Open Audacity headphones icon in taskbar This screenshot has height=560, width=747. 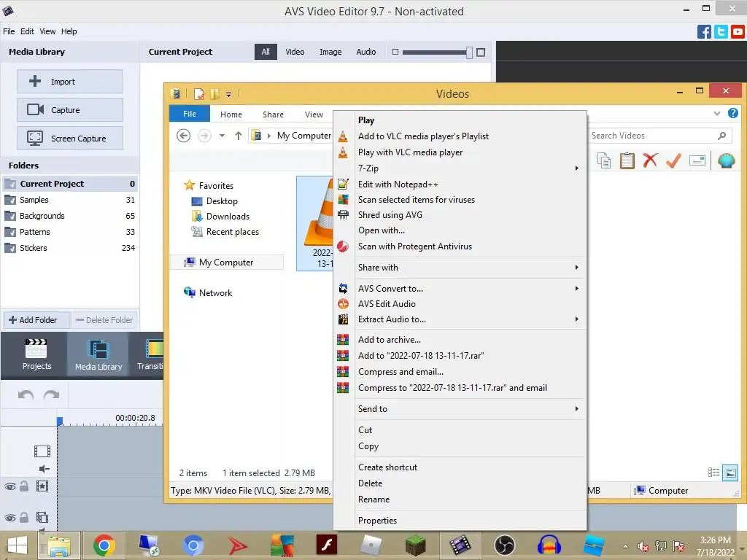(549, 545)
